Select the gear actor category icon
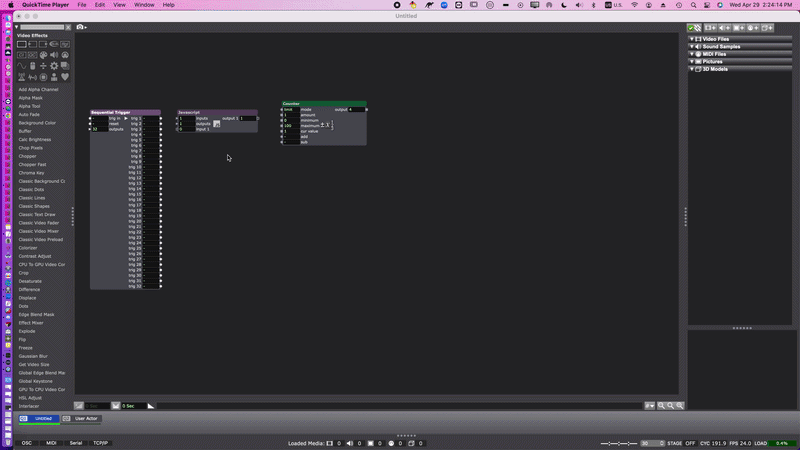This screenshot has height=450, width=800. [x=54, y=66]
